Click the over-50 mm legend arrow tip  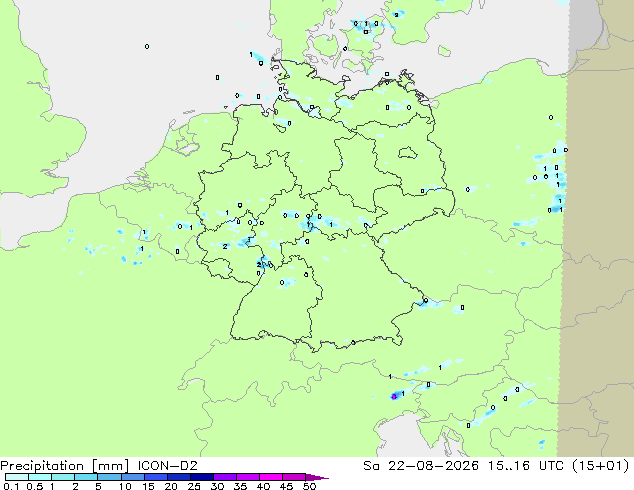coord(317,477)
